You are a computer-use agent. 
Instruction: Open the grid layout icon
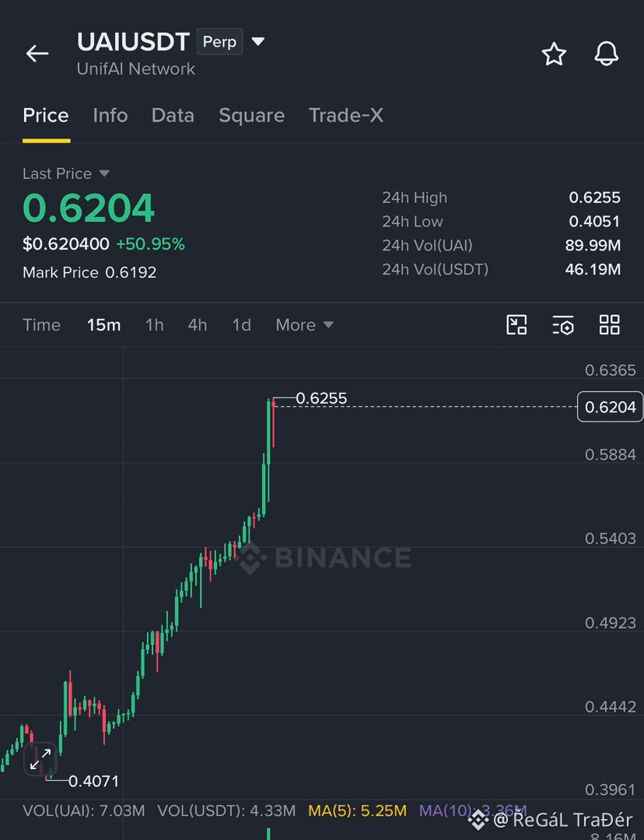[610, 324]
